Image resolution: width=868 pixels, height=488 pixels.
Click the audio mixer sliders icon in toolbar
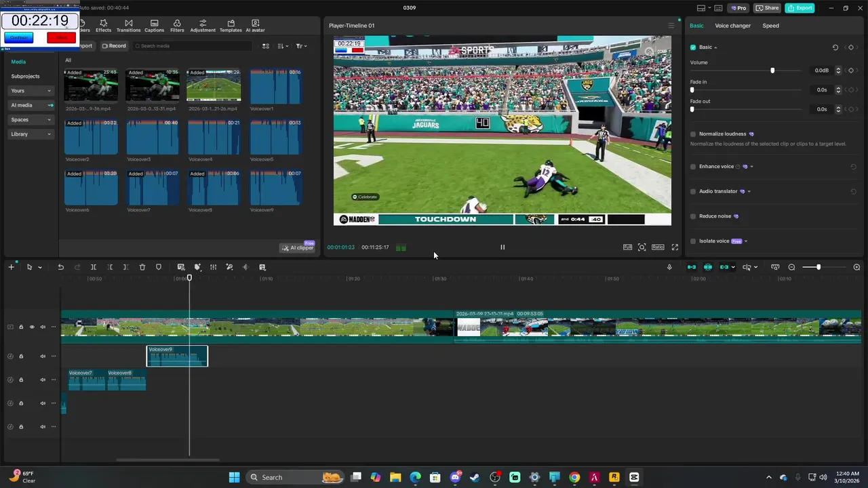213,267
